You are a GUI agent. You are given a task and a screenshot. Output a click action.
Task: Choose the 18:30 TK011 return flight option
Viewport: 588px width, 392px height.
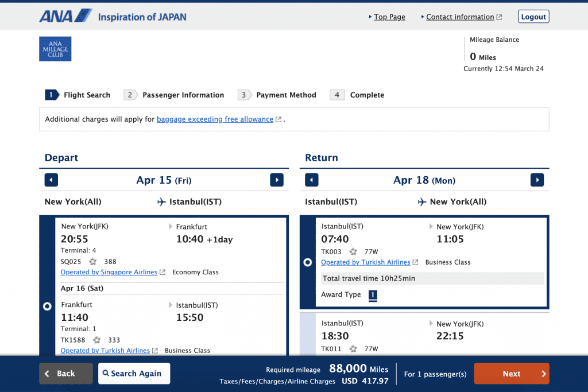tap(424, 333)
